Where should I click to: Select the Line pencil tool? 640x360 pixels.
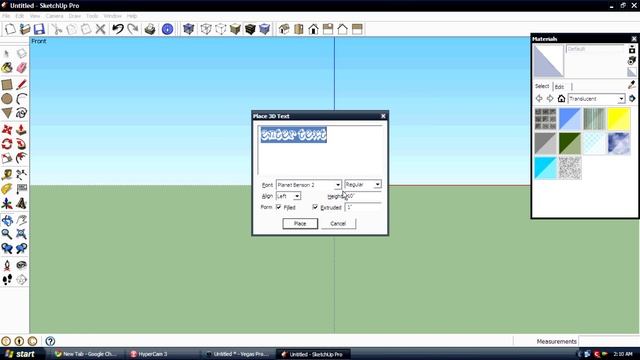coord(22,85)
